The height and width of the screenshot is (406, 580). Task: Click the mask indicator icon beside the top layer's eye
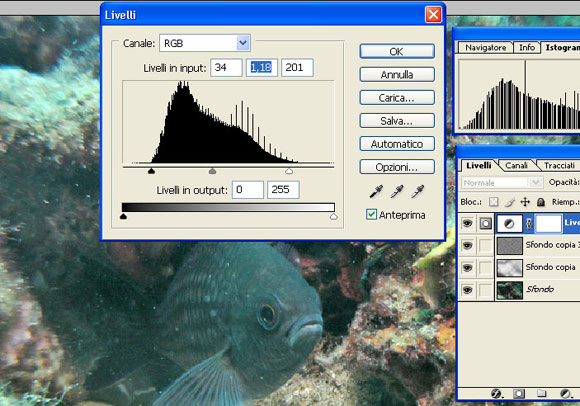coord(486,223)
